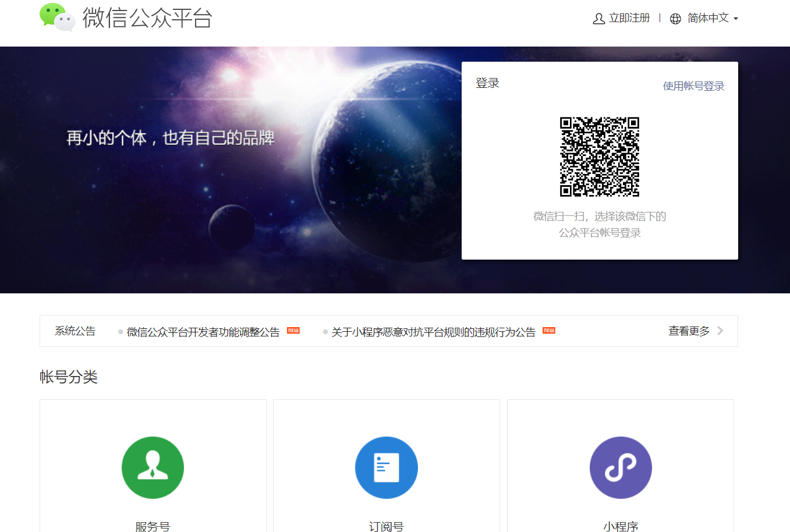
Task: Open the 立即注册 registration link
Action: 629,18
